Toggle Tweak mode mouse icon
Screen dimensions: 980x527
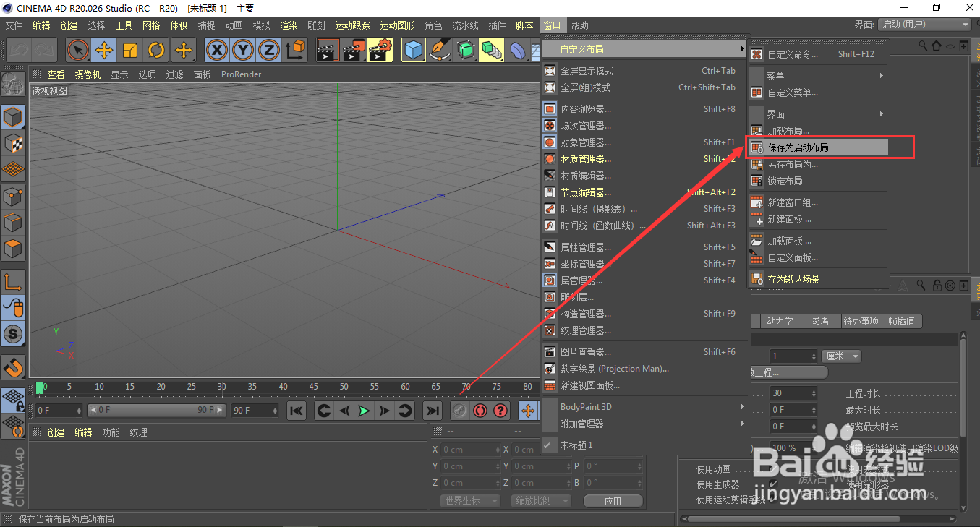(14, 307)
